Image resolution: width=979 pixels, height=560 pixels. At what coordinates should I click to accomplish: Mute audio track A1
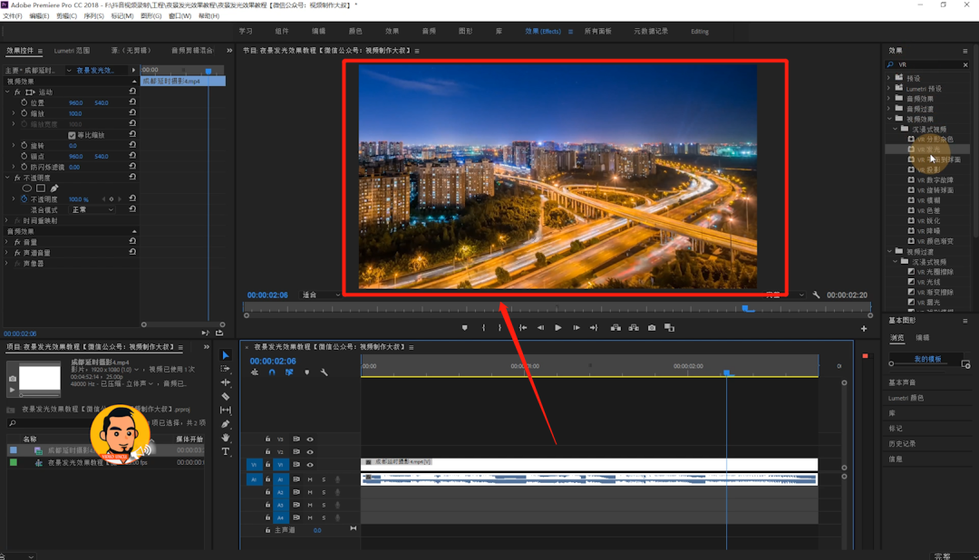click(x=310, y=479)
